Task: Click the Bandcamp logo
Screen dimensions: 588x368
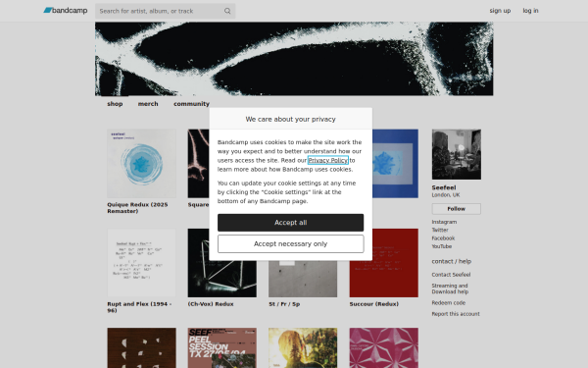Action: 66,11
